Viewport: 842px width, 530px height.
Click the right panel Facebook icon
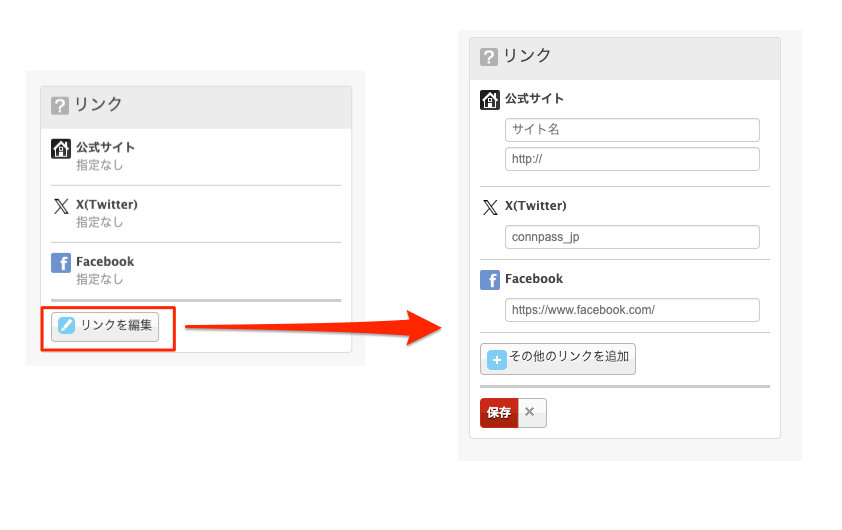pos(490,280)
